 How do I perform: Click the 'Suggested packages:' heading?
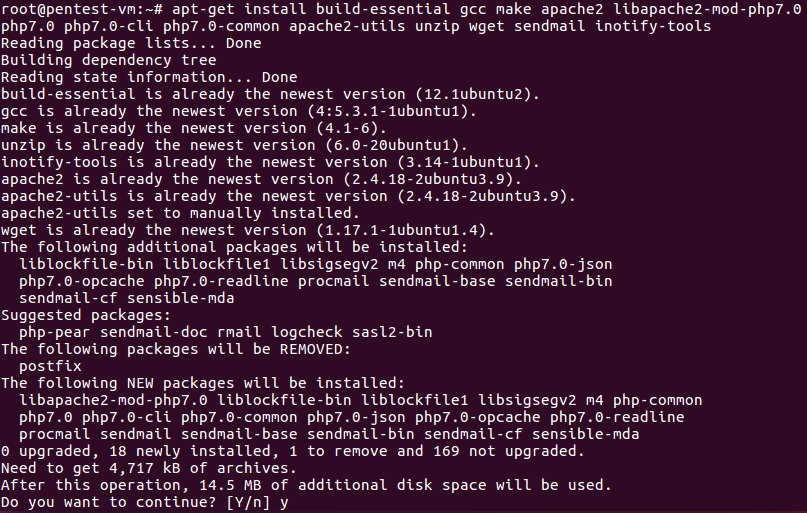click(86, 315)
